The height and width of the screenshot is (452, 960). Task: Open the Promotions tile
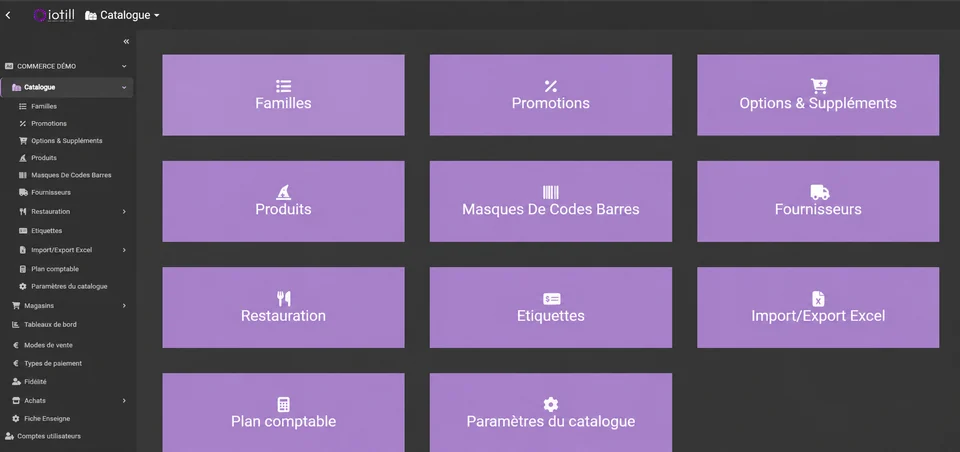point(550,95)
